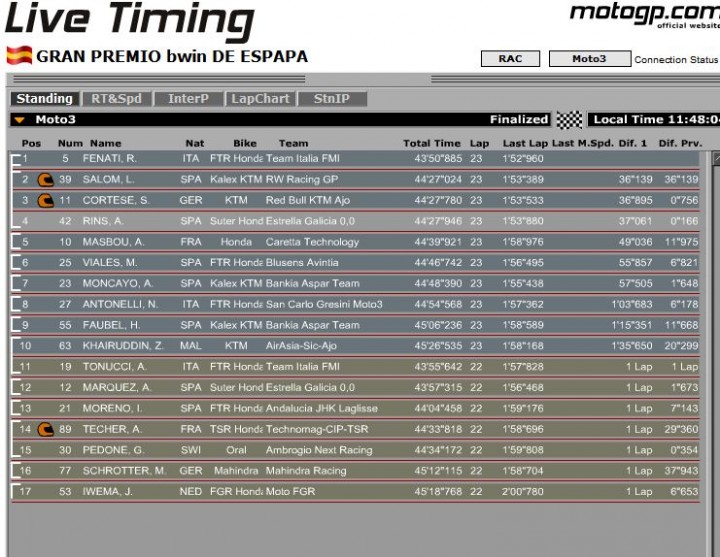Click the Local Time display
The height and width of the screenshot is (557, 720).
click(656, 120)
